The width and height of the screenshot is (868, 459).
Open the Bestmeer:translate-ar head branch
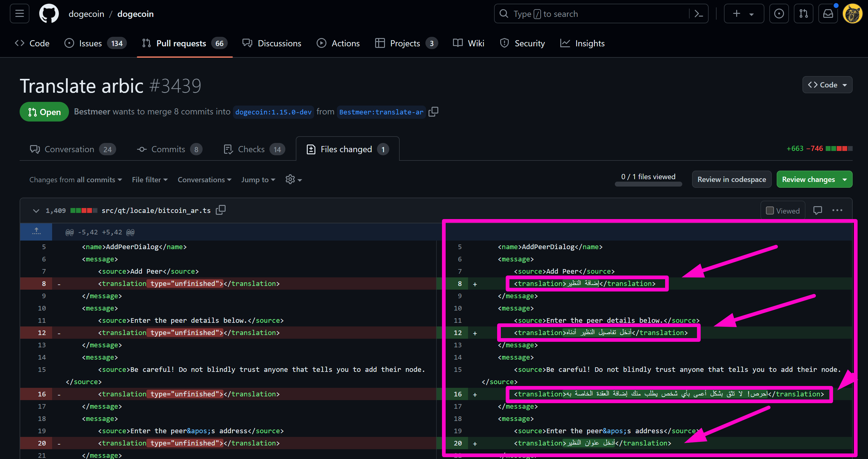point(381,112)
